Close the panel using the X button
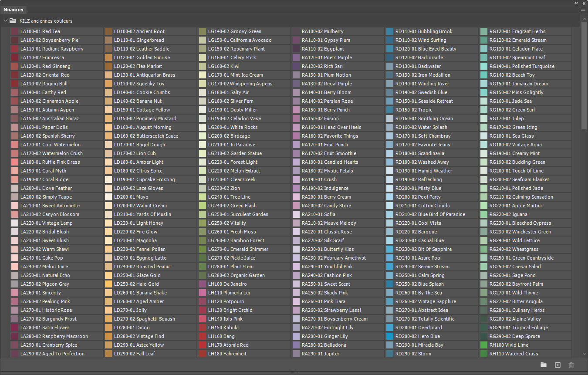 [x=584, y=3]
